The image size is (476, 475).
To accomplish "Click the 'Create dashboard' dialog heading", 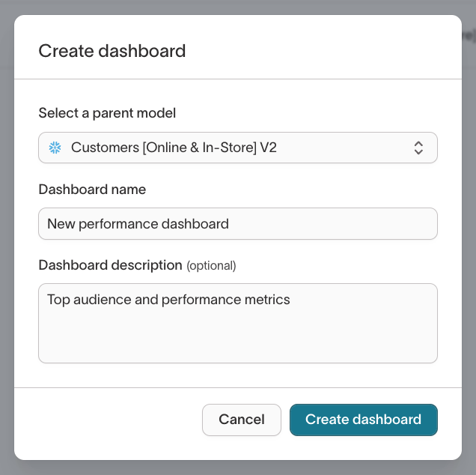I will 112,51.
